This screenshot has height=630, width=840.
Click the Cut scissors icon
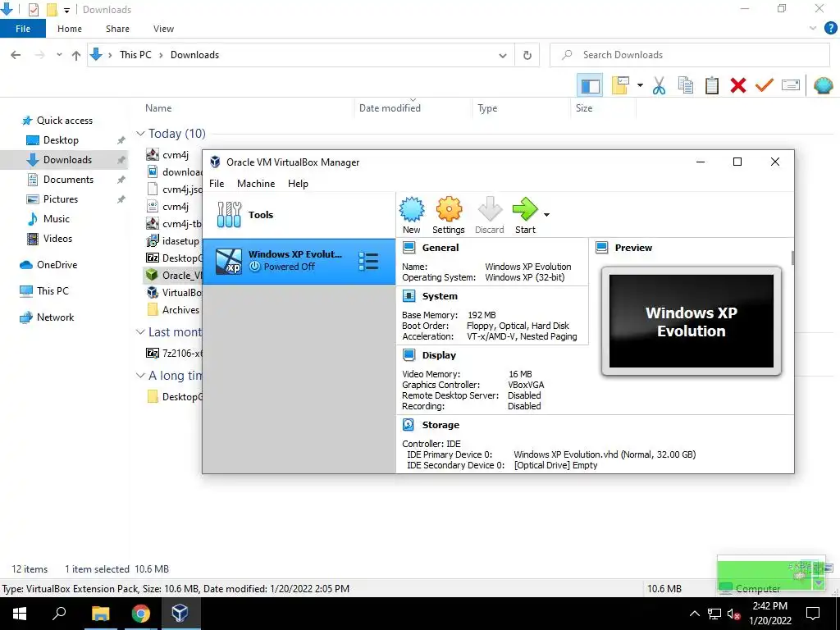(x=659, y=85)
